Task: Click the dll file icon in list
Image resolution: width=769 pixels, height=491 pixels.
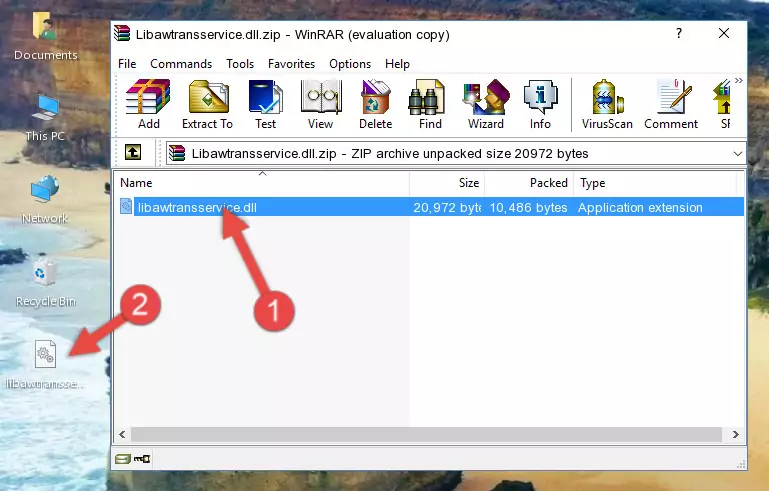Action: (126, 207)
